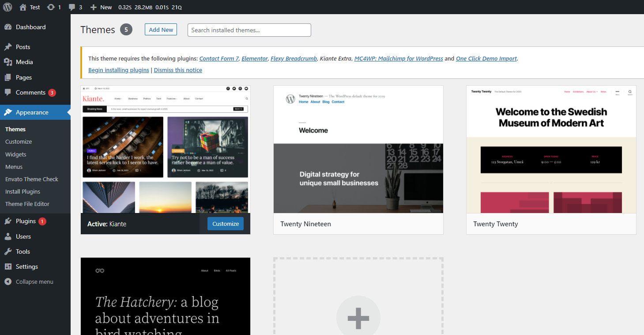644x335 pixels.
Task: Click the Plugins plug icon
Action: point(8,221)
